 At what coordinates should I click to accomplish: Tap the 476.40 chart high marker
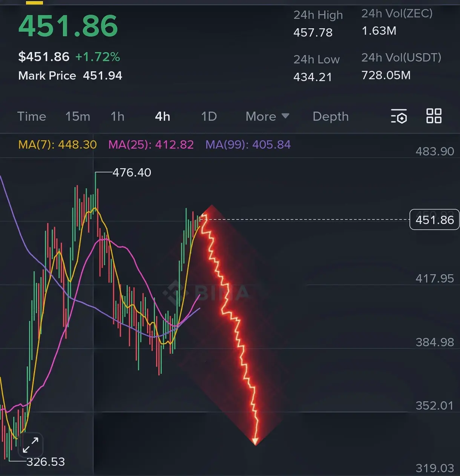(132, 172)
